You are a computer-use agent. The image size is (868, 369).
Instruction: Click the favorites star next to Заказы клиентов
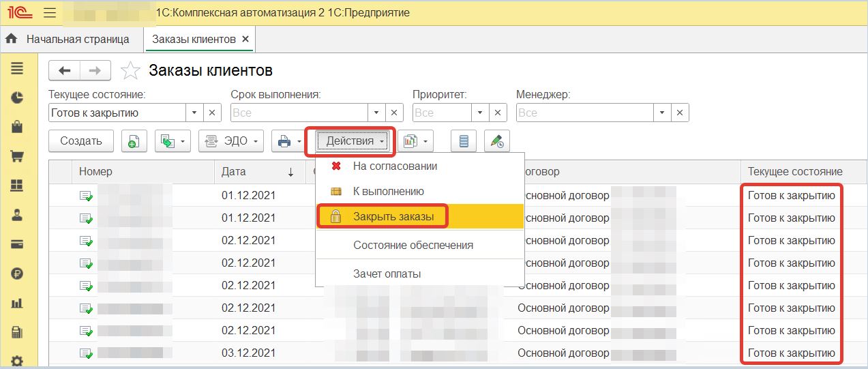[x=130, y=70]
